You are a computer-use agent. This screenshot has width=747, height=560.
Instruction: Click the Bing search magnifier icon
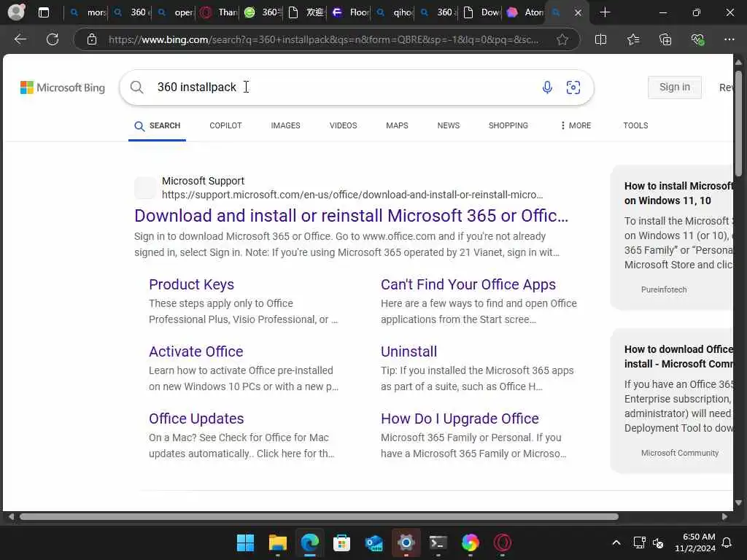point(136,87)
